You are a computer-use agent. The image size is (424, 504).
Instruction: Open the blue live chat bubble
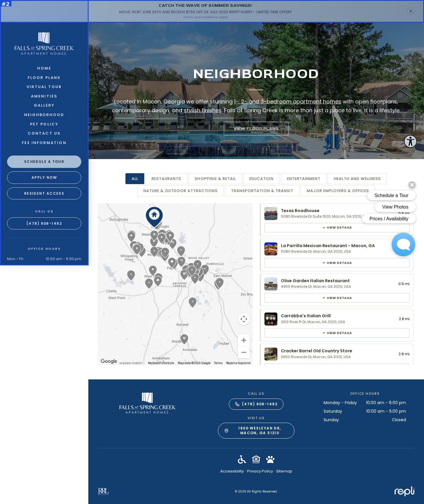coord(403,244)
